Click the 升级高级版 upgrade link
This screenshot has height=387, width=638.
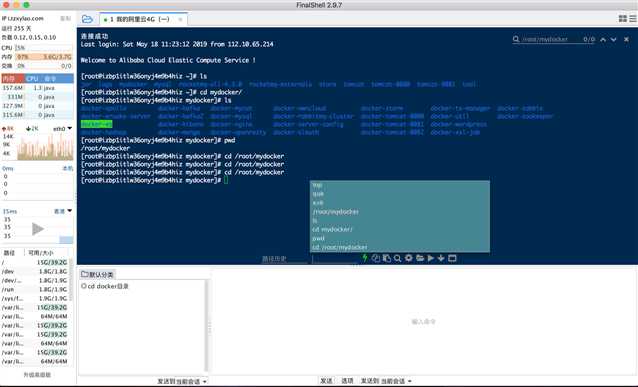tap(37, 375)
